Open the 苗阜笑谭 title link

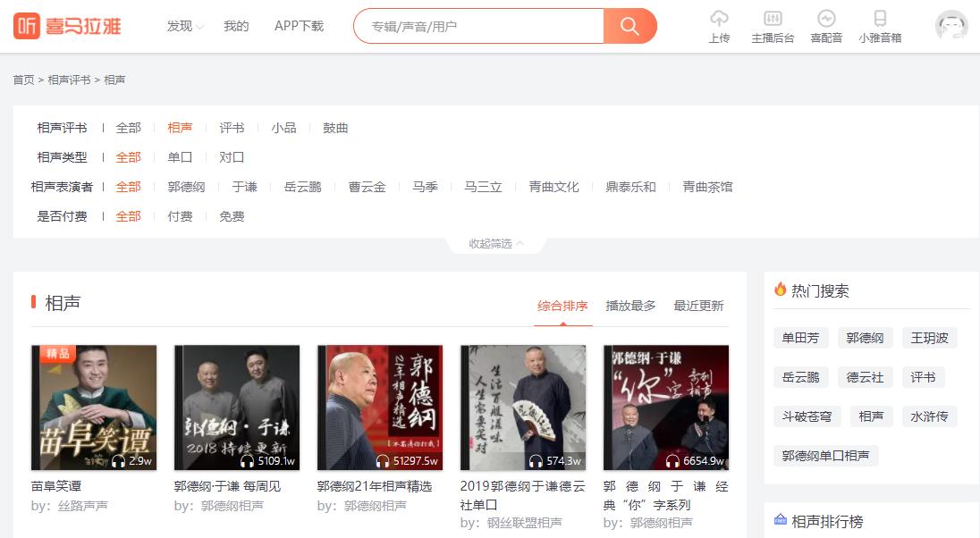[x=56, y=486]
